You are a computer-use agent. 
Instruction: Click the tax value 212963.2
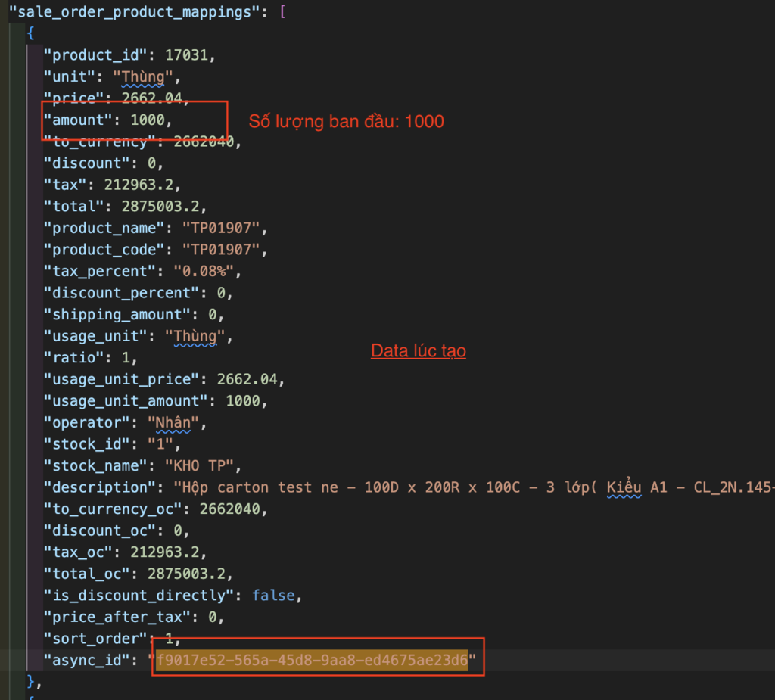coord(139,185)
